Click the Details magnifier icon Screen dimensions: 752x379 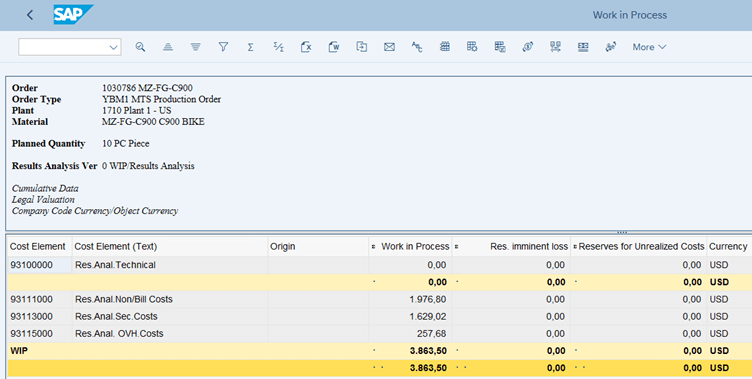140,47
